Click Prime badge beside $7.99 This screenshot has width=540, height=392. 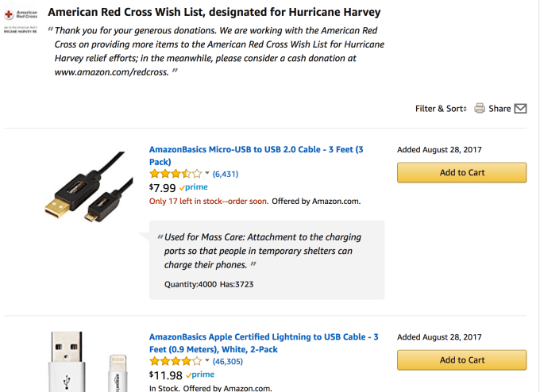pos(194,187)
